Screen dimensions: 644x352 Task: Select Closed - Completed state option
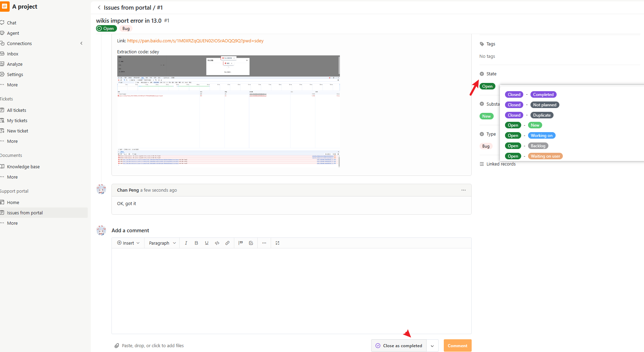531,95
